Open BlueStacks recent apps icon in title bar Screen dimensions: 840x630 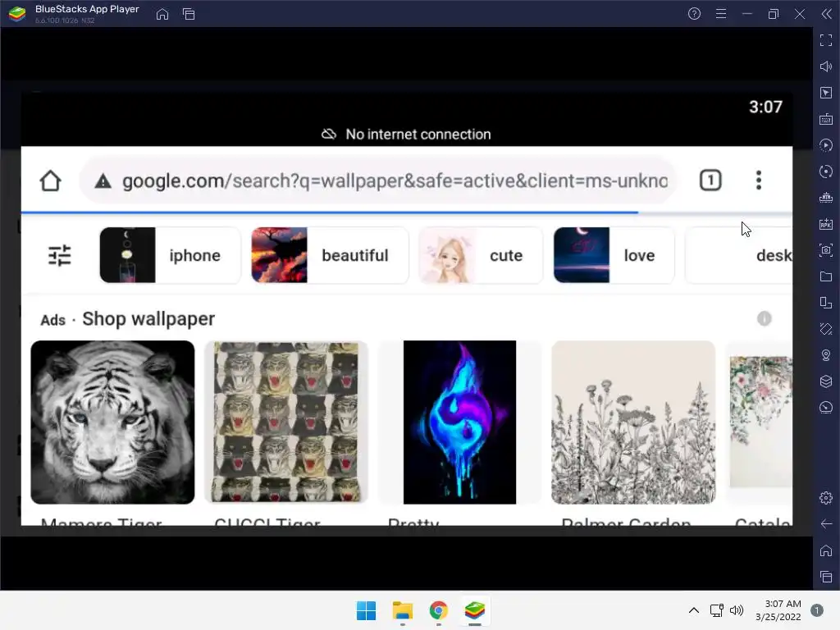pos(189,14)
